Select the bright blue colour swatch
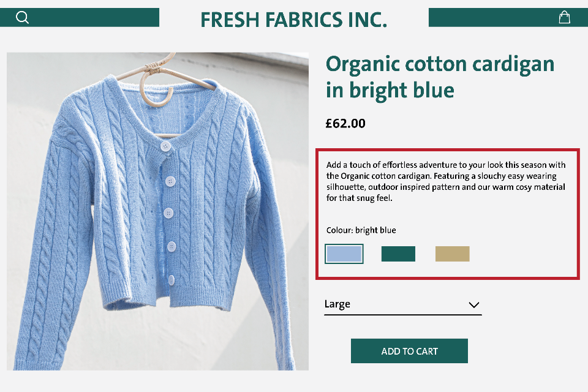Image resolution: width=588 pixels, height=392 pixels. (x=344, y=254)
